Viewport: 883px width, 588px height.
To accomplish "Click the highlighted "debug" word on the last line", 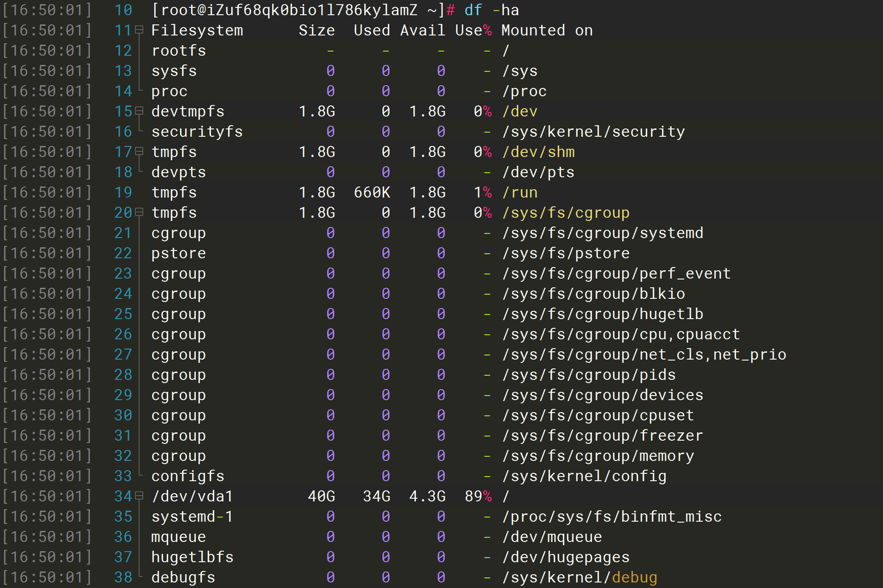I will (634, 577).
